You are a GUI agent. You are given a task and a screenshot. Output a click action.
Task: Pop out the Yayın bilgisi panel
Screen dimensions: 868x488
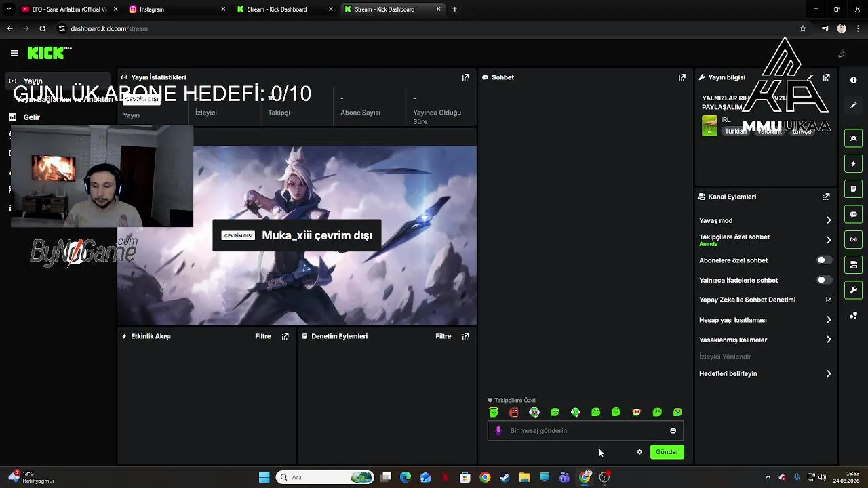click(x=826, y=77)
